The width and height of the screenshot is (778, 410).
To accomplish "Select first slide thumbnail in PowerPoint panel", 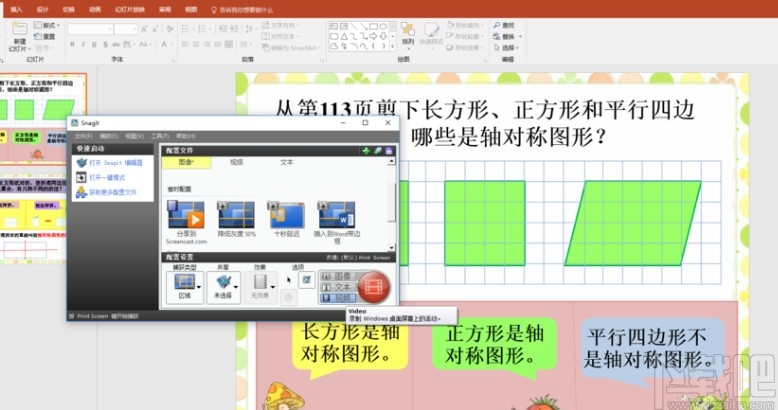I will coord(44,117).
